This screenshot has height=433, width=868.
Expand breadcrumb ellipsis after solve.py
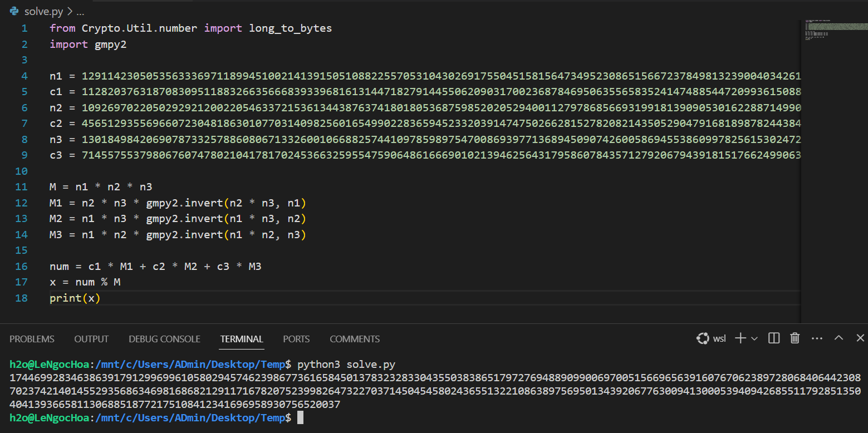tap(80, 12)
